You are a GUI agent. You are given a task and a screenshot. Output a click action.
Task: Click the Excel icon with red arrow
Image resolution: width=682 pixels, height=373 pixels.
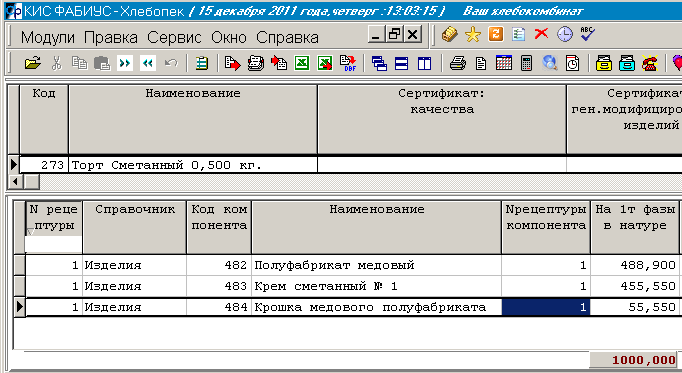point(325,63)
